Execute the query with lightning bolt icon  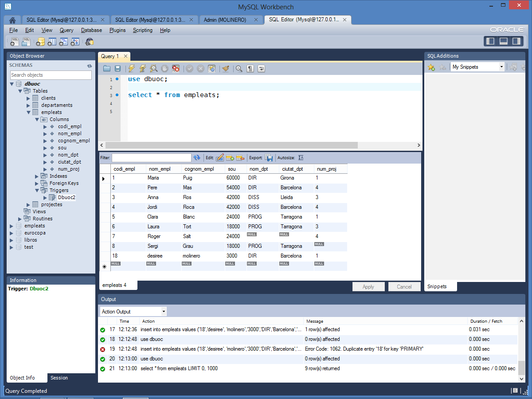pyautogui.click(x=132, y=68)
